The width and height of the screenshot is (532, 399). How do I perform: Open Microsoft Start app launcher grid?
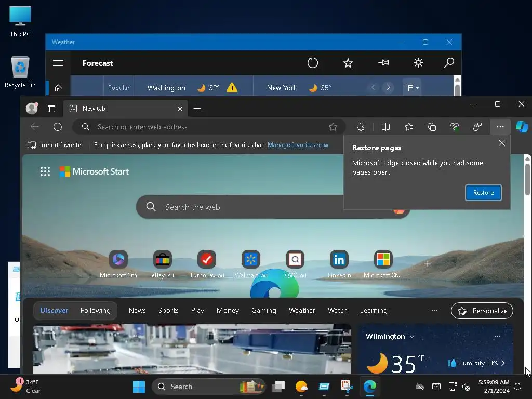[x=45, y=171]
